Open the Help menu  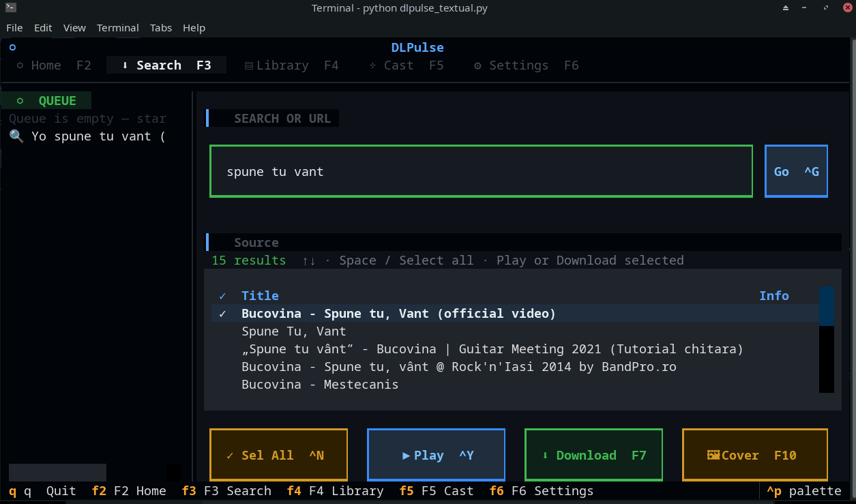click(194, 28)
